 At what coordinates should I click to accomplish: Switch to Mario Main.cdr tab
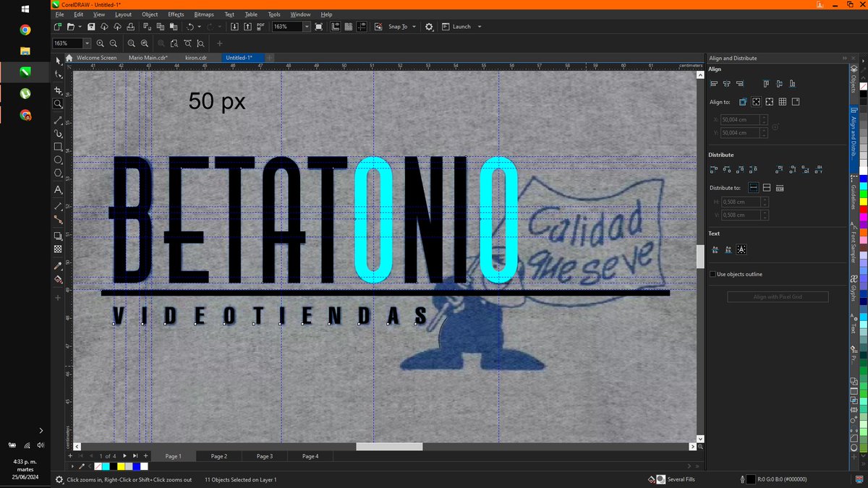point(148,57)
